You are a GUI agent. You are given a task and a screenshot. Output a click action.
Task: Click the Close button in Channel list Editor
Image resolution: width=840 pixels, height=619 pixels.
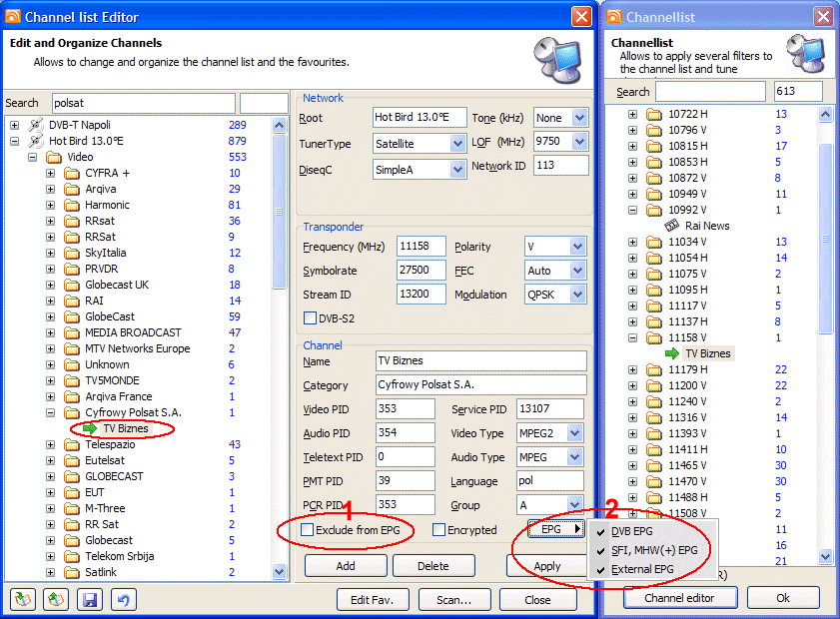[537, 600]
